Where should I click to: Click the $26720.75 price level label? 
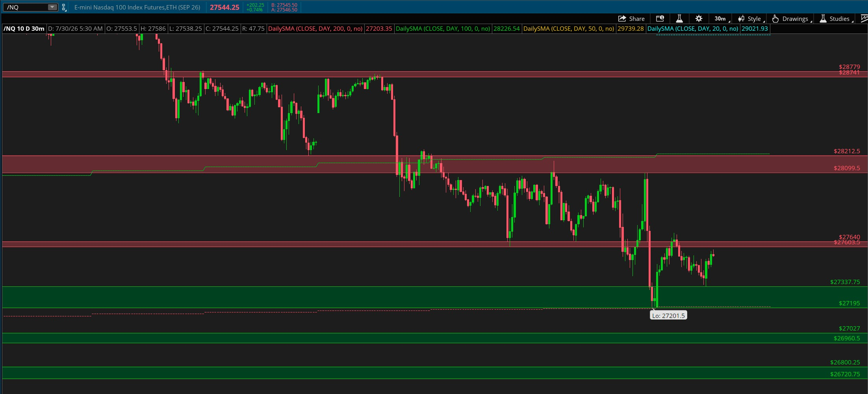[x=845, y=374]
